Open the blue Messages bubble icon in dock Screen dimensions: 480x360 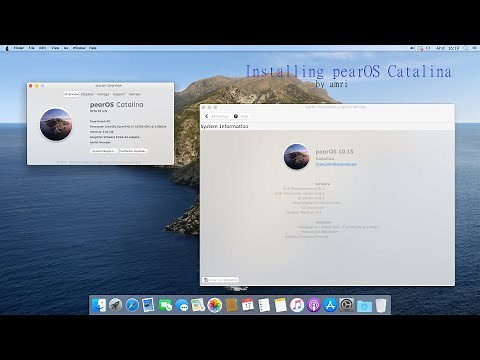[x=182, y=305]
